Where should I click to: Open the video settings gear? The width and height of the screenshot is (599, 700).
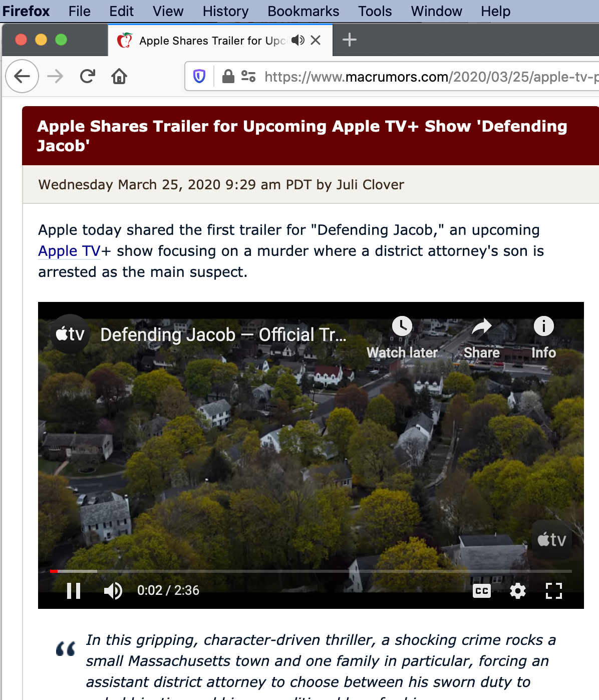[x=518, y=591]
